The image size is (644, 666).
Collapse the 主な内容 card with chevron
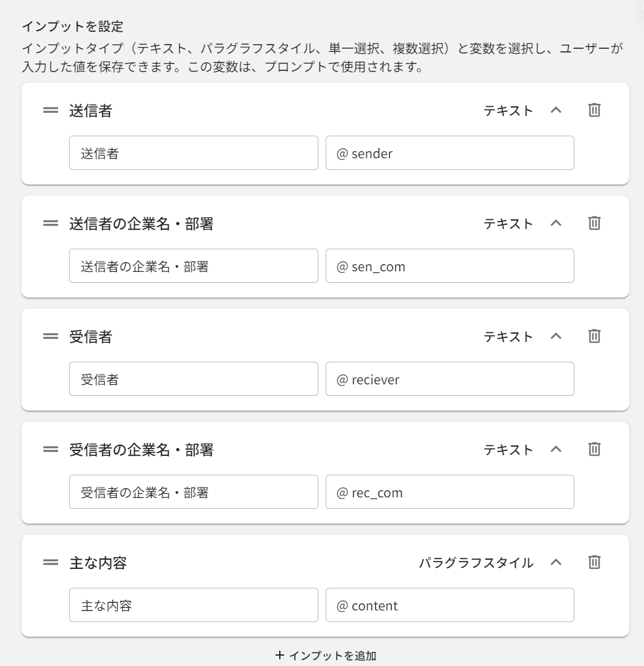click(x=555, y=563)
